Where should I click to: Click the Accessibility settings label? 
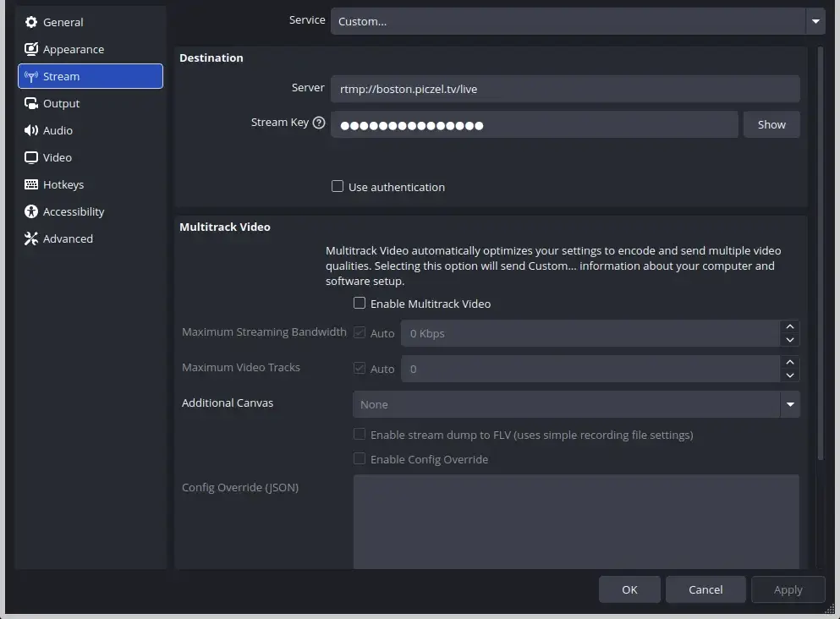point(74,211)
